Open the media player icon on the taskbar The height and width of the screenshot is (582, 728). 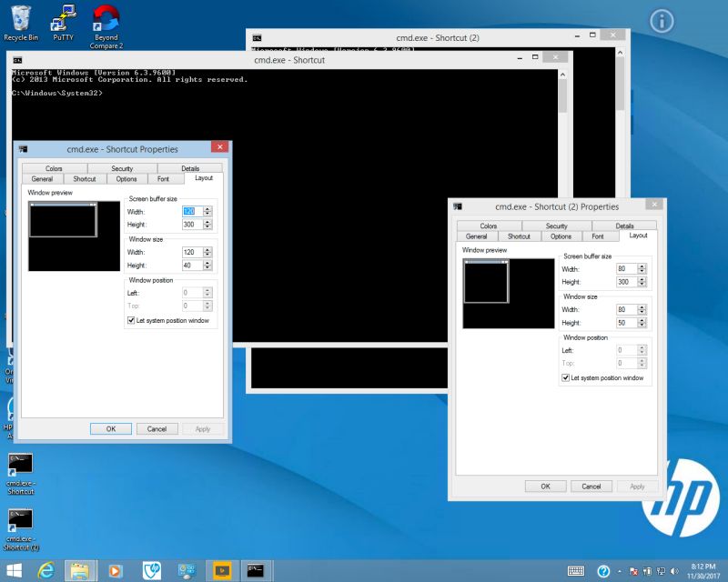point(115,573)
